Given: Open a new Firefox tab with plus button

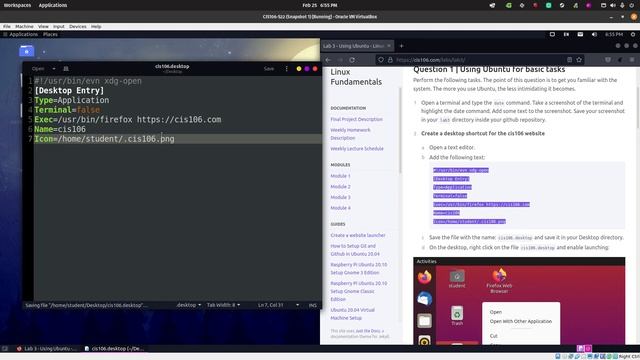Looking at the screenshot, I should tap(401, 46).
